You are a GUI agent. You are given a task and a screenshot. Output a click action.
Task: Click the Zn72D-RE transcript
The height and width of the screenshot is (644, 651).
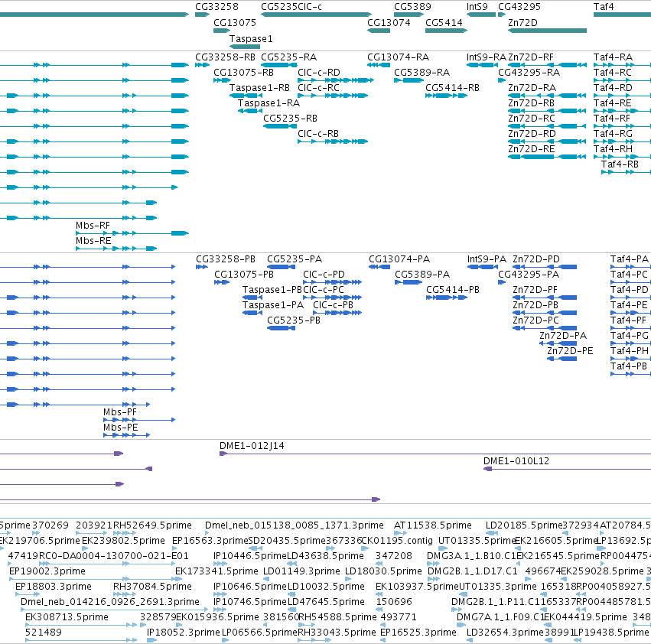(x=547, y=157)
